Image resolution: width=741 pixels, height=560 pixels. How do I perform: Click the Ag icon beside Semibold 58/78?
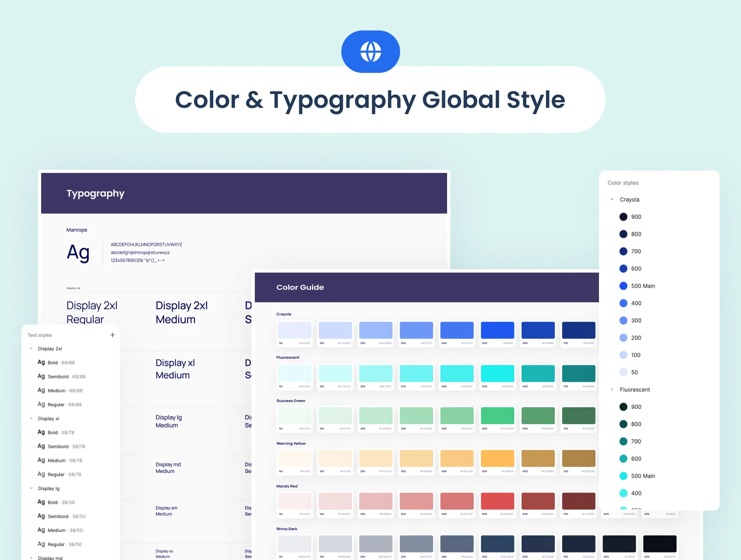(41, 446)
